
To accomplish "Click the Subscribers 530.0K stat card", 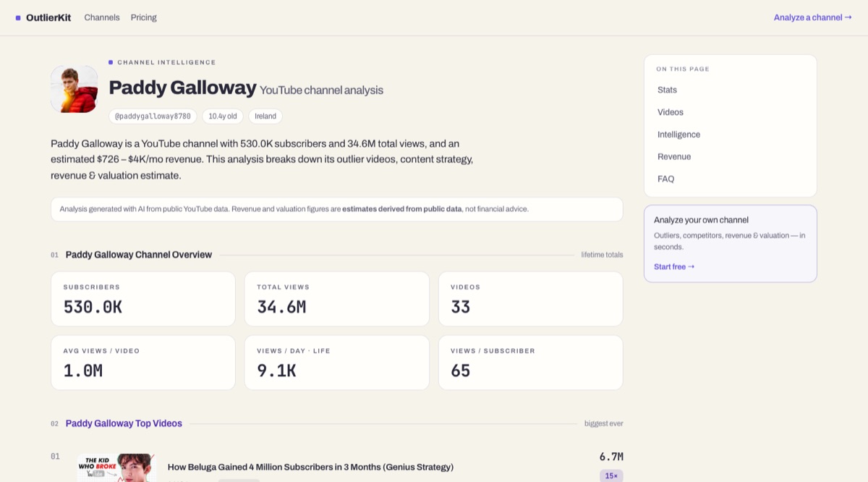I will pos(143,299).
